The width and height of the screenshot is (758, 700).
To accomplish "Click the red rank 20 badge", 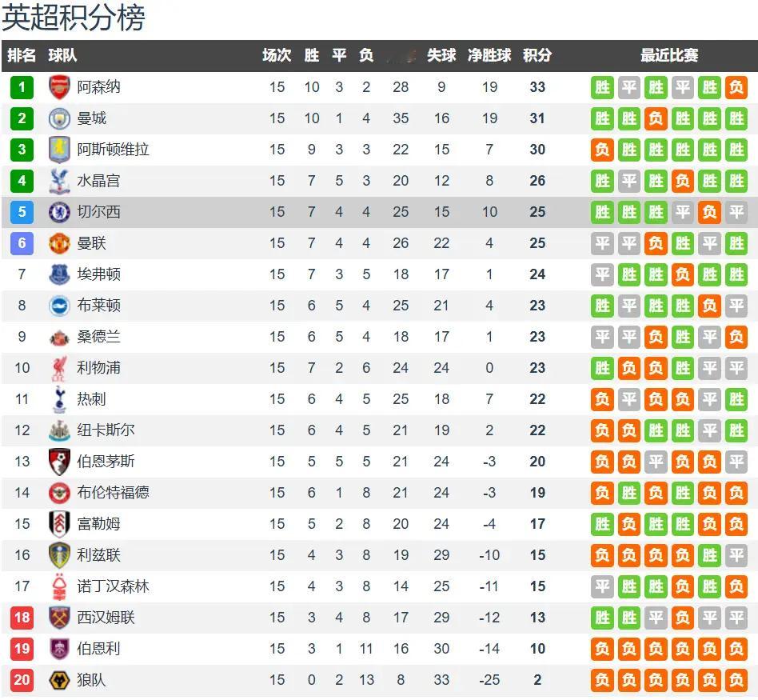I will click(22, 680).
